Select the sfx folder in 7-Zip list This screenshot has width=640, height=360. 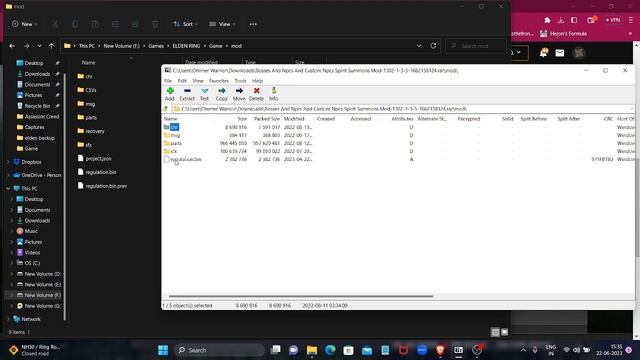click(x=174, y=151)
